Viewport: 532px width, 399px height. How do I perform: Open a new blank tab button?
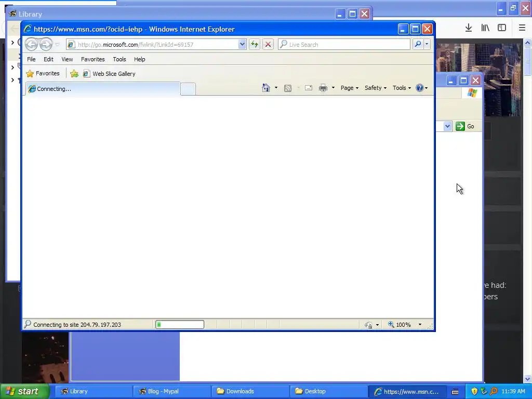(x=188, y=89)
